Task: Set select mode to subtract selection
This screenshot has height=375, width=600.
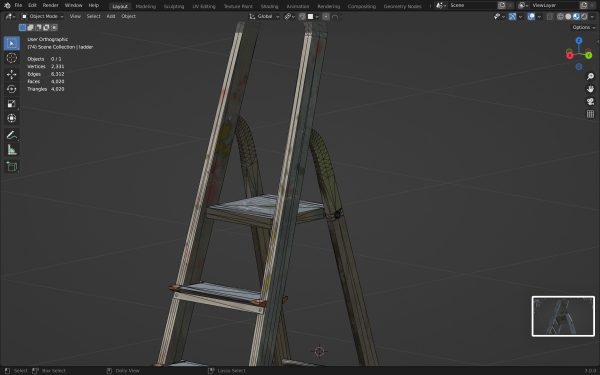Action: coord(38,28)
